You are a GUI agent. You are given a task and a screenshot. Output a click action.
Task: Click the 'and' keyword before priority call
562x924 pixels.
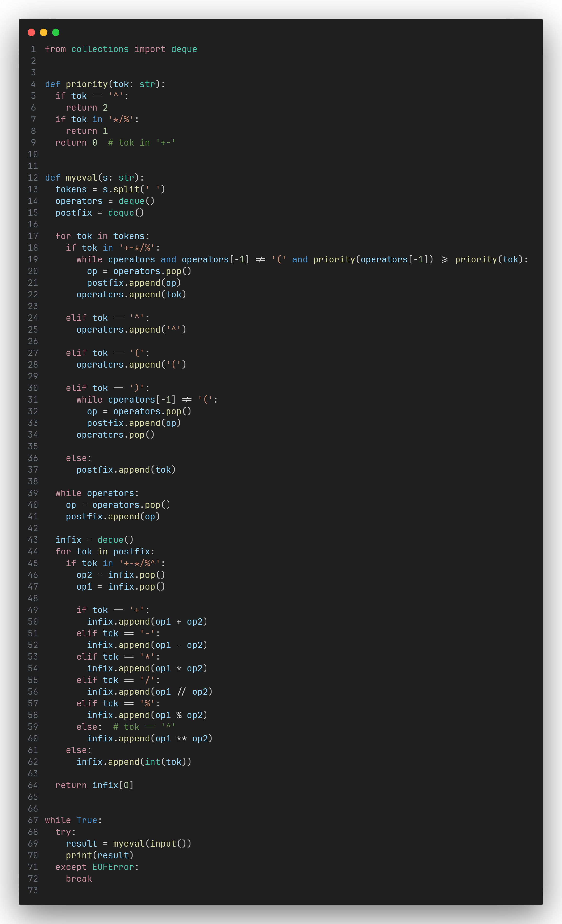click(x=300, y=259)
